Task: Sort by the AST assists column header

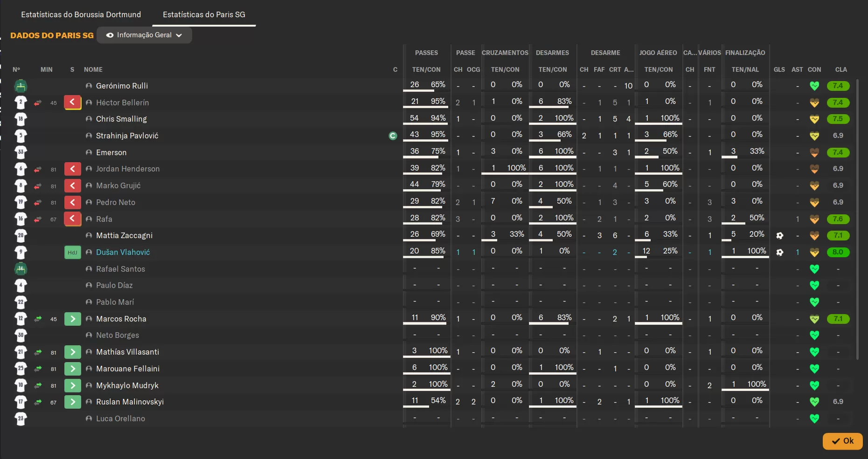Action: [x=797, y=69]
